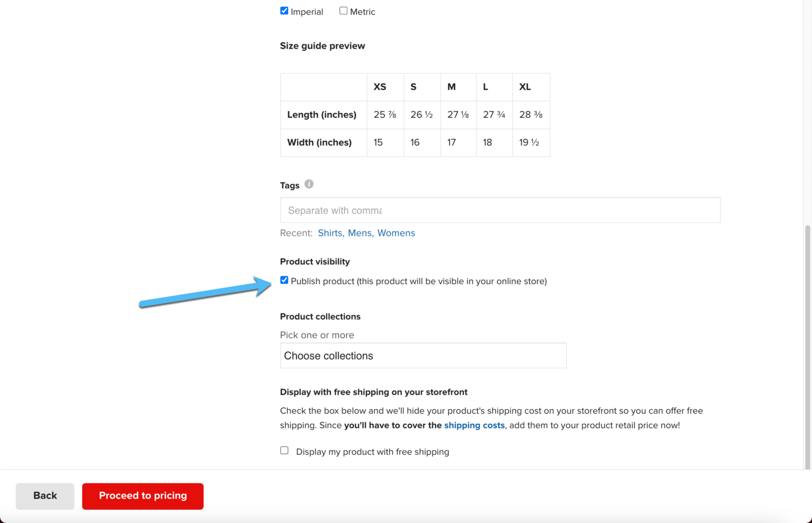Image resolution: width=812 pixels, height=523 pixels.
Task: Disable the Publish product checkbox
Action: pos(284,280)
